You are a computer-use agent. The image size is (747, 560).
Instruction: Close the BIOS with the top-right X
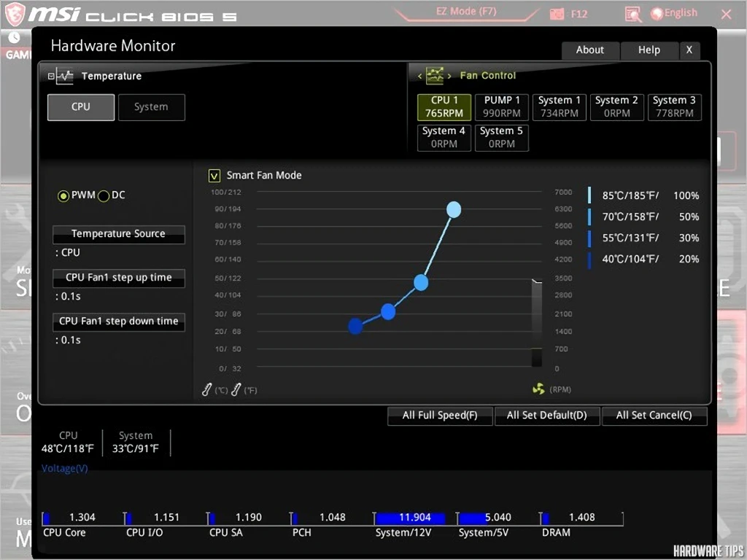pyautogui.click(x=727, y=15)
